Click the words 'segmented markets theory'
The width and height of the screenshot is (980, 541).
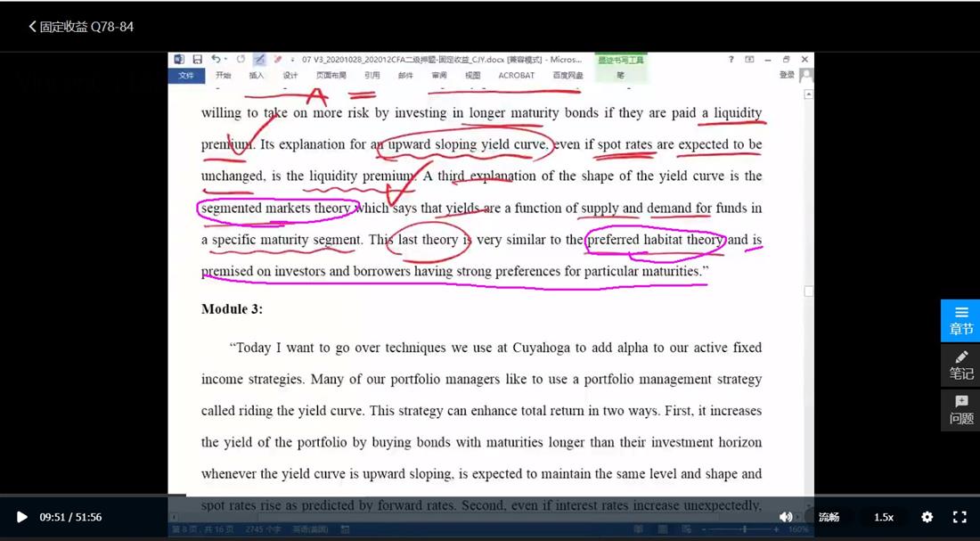tap(275, 209)
